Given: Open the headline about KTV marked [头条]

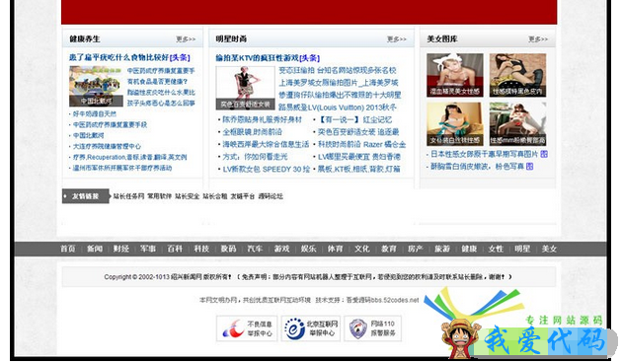Looking at the screenshot, I should (x=268, y=58).
